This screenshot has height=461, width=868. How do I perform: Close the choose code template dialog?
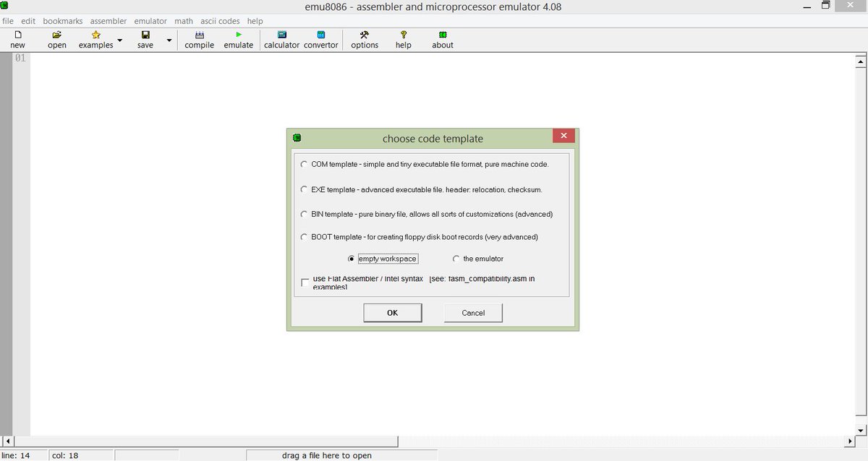tap(563, 136)
